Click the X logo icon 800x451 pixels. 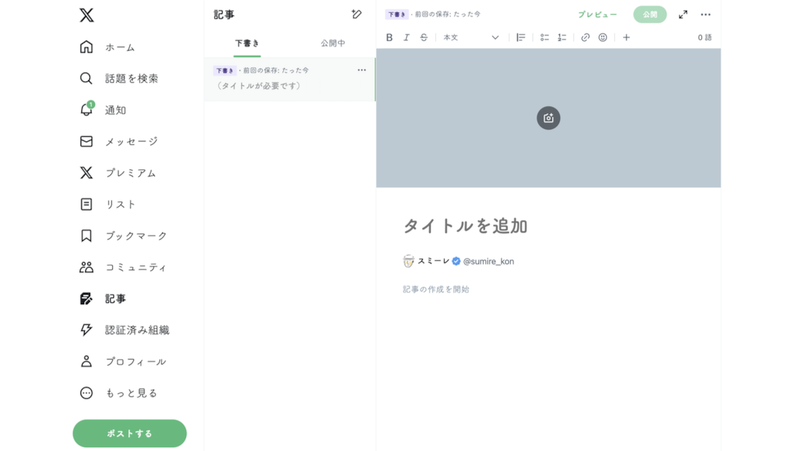point(87,15)
